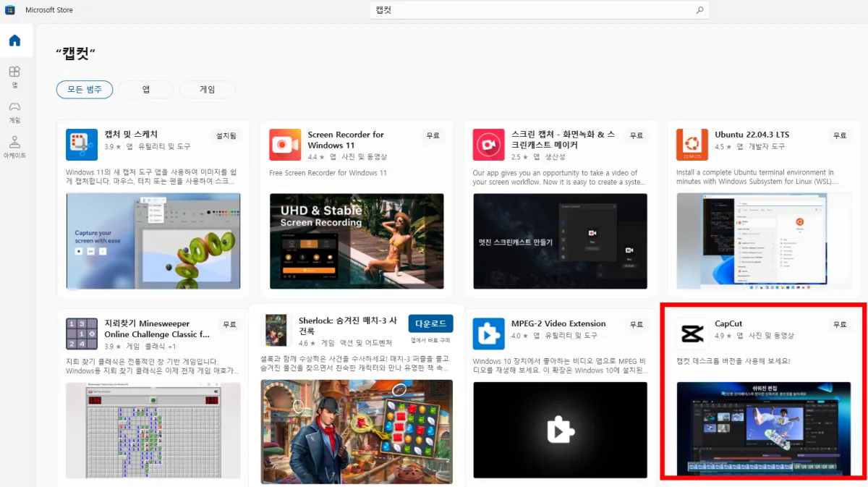The image size is (868, 487).
Task: Select the 게임 filter tab
Action: click(208, 90)
